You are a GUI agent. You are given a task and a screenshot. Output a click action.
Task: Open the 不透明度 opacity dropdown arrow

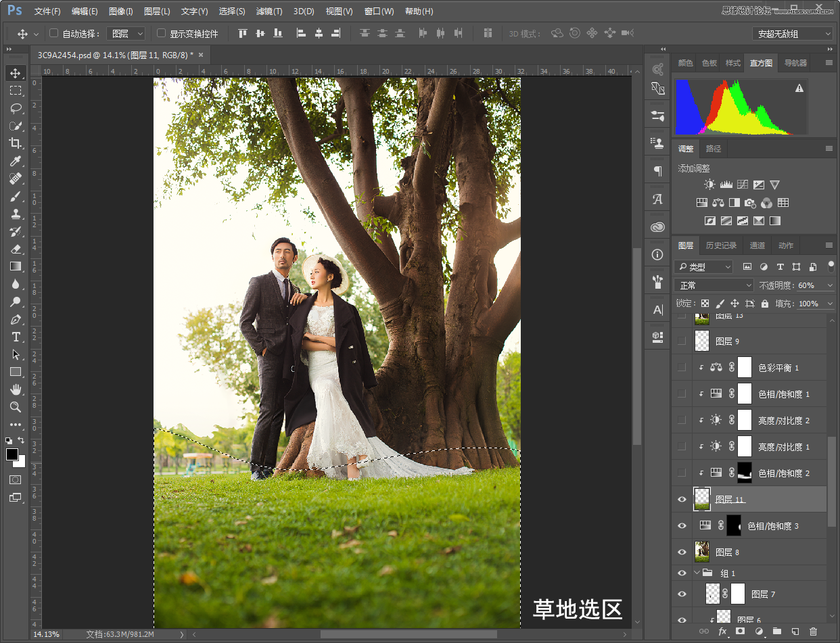(x=829, y=285)
